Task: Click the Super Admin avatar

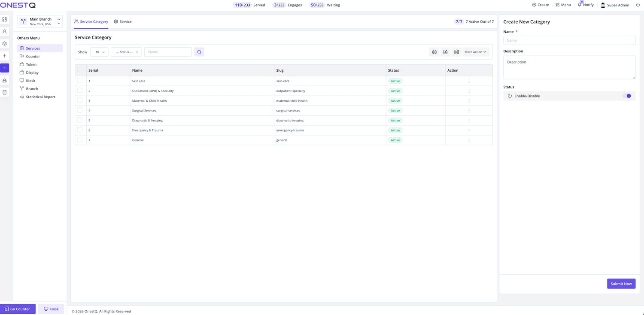Action: pos(603,5)
